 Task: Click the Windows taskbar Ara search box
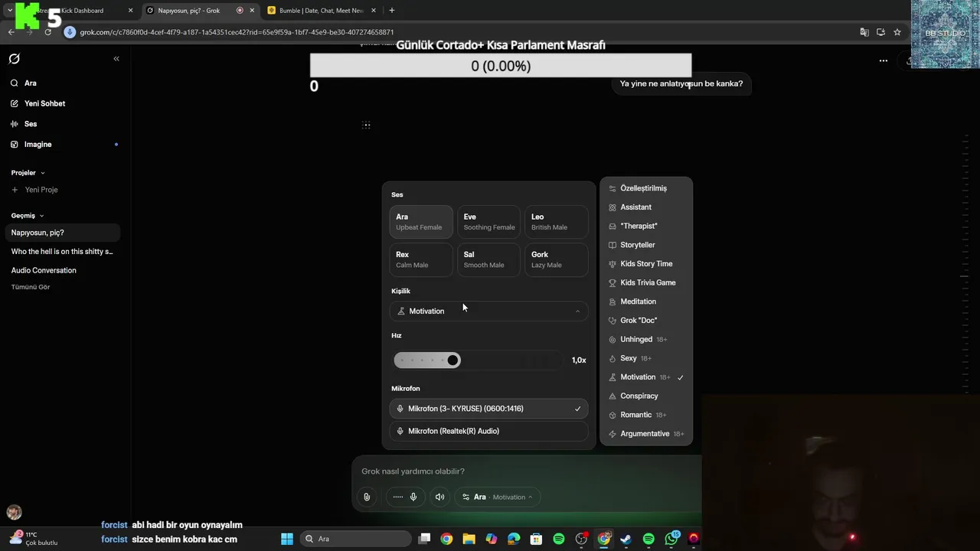pyautogui.click(x=356, y=539)
